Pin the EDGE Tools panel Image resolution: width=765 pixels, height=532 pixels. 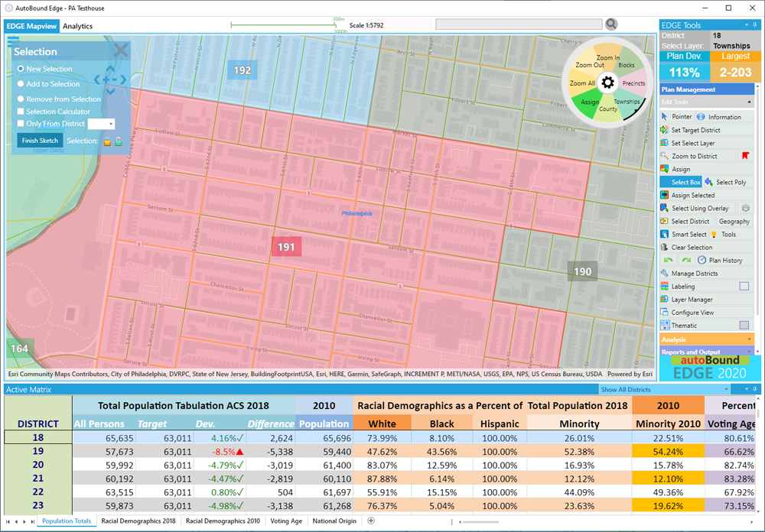(x=755, y=25)
